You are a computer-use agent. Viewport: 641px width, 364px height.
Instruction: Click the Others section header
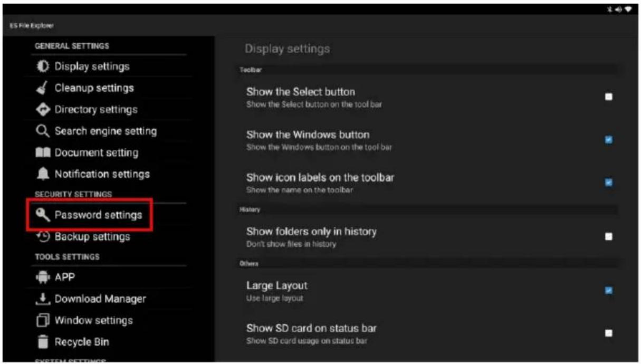click(249, 263)
